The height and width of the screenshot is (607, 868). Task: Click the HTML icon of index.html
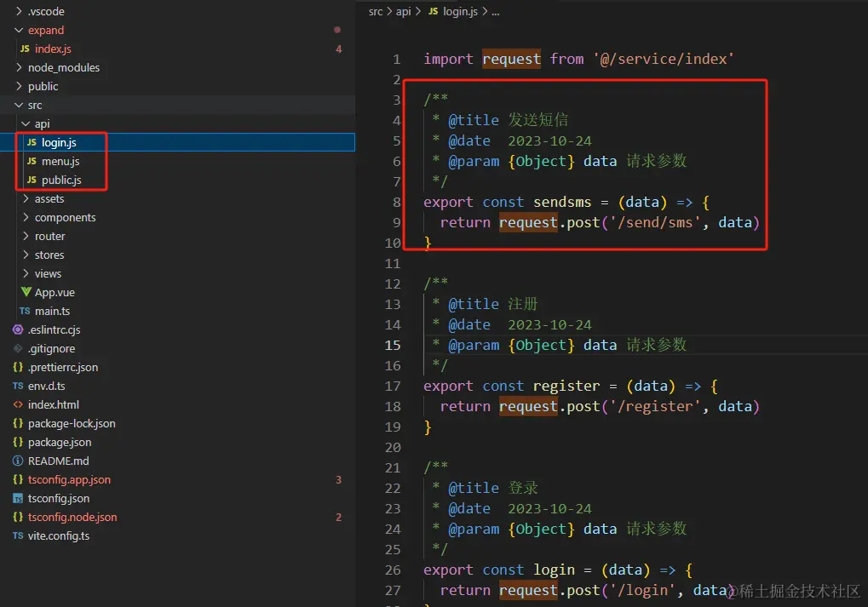18,404
